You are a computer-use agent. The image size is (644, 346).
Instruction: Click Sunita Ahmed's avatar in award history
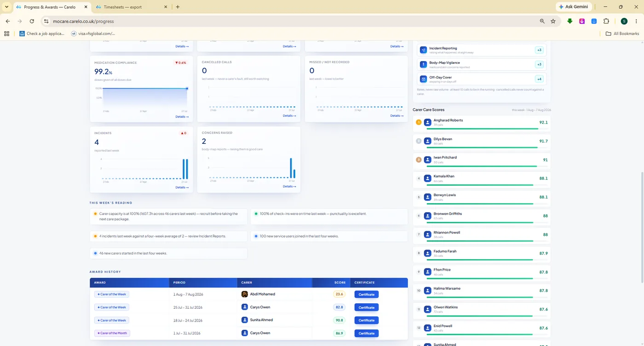(245, 320)
